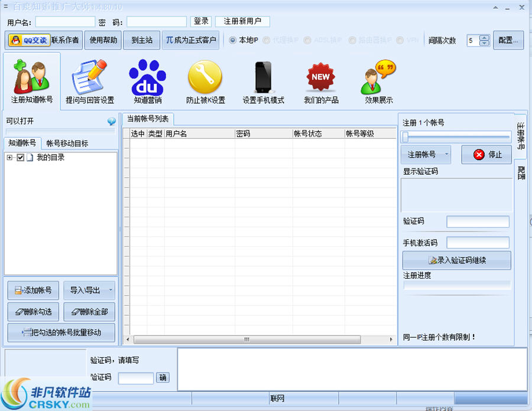Open the 导入导出 dropdown button
This screenshot has height=411, width=532.
(90, 290)
